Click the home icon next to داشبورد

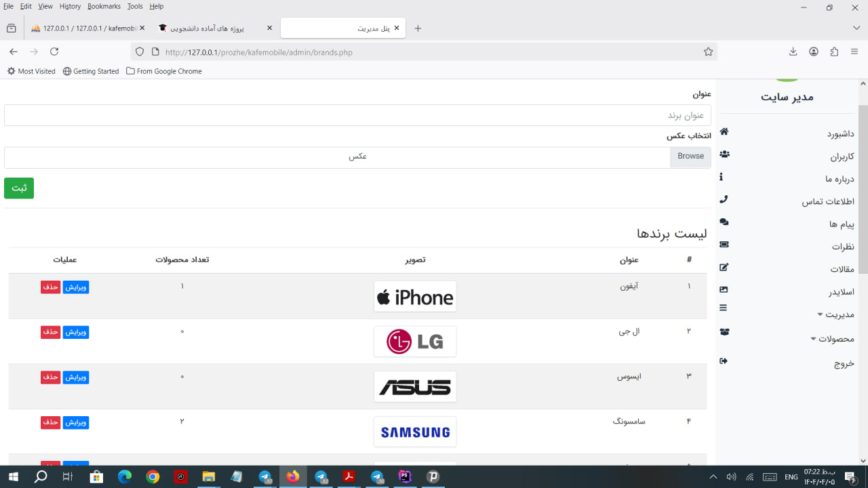[x=724, y=131]
